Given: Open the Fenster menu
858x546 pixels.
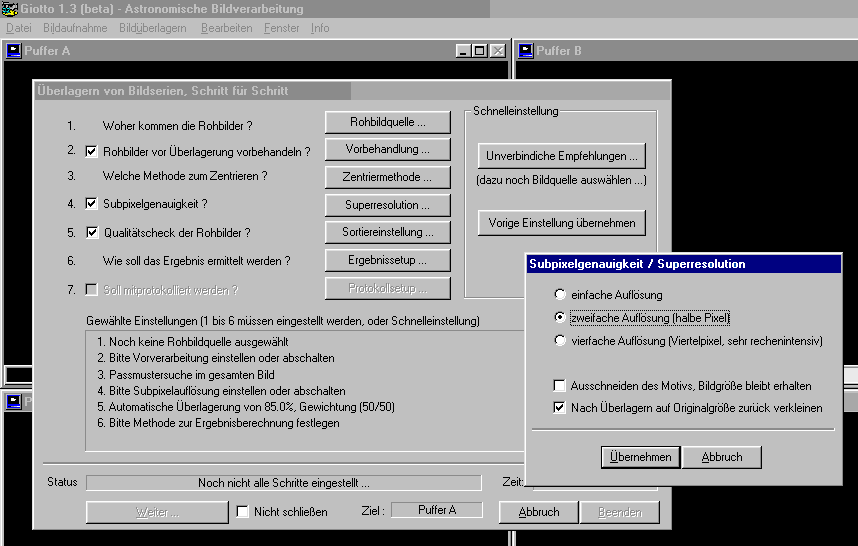Looking at the screenshot, I should [281, 28].
